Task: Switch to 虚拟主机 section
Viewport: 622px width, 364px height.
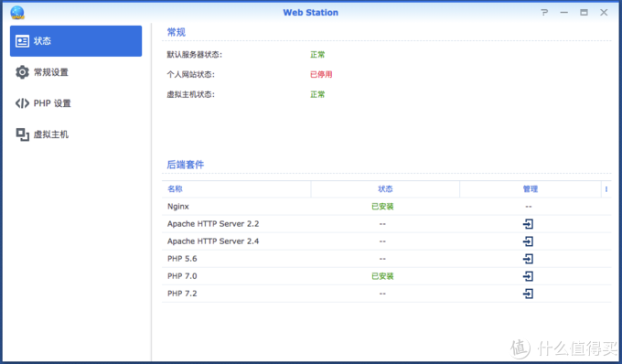Action: [76, 134]
